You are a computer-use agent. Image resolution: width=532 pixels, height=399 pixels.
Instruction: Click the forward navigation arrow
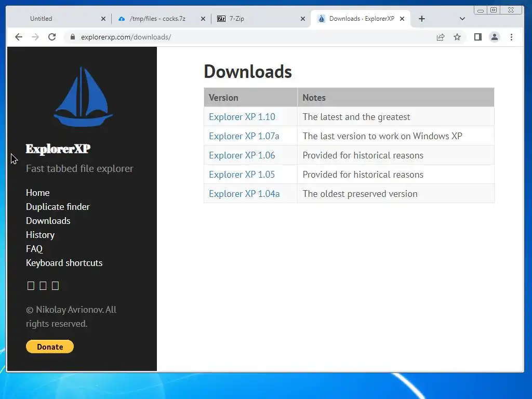pos(35,37)
